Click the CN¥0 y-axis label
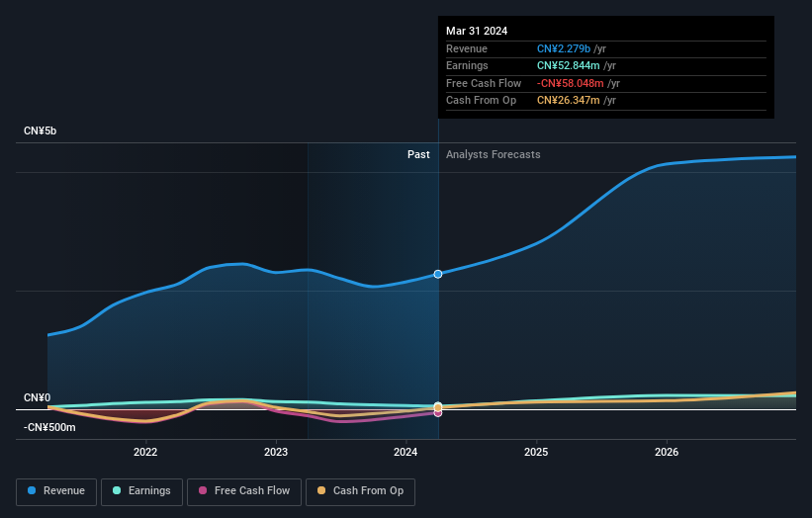The width and height of the screenshot is (812, 518). pyautogui.click(x=37, y=398)
